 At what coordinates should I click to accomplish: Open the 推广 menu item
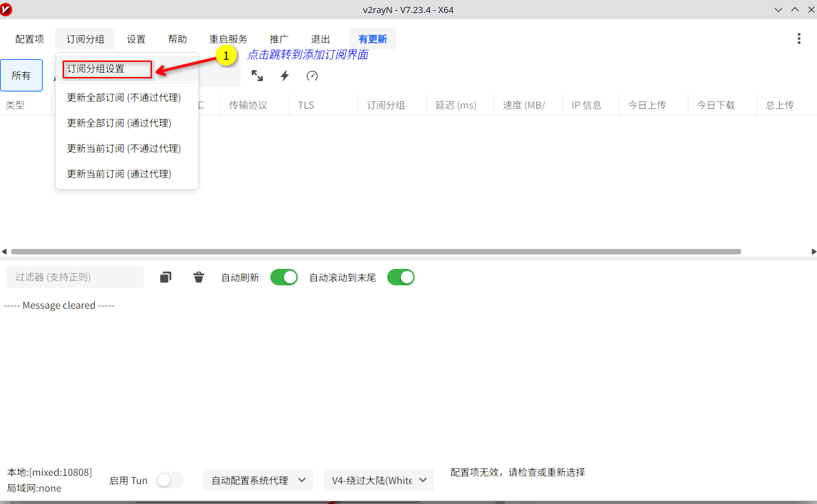279,39
